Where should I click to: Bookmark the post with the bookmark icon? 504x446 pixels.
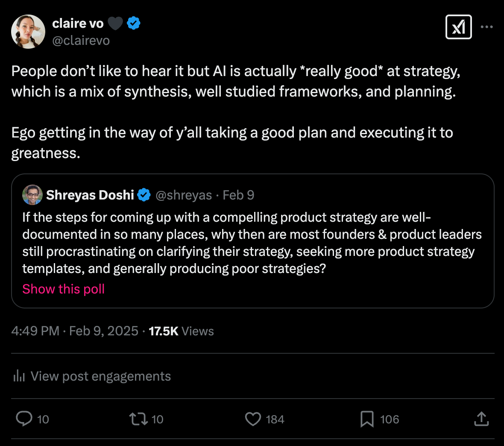coord(367,419)
